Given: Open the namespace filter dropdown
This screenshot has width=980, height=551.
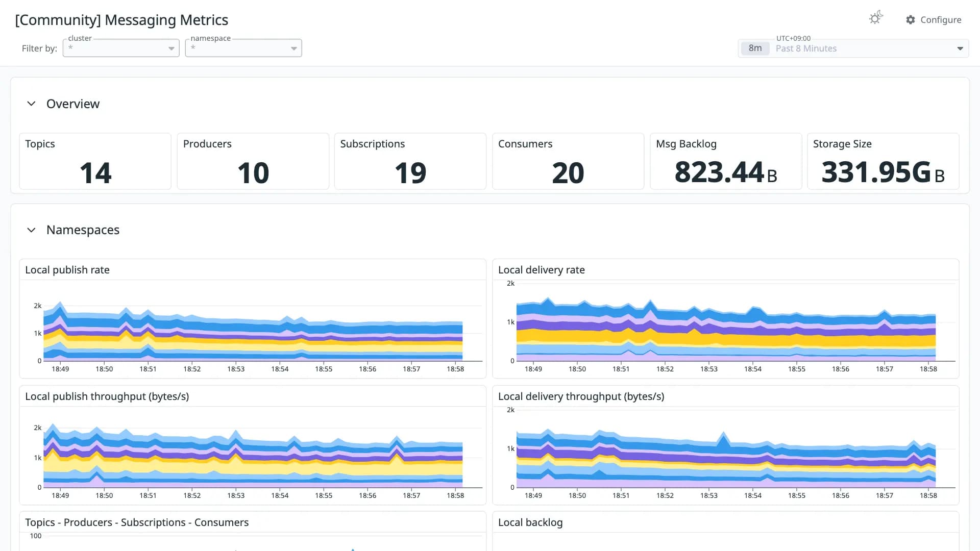Looking at the screenshot, I should [243, 48].
